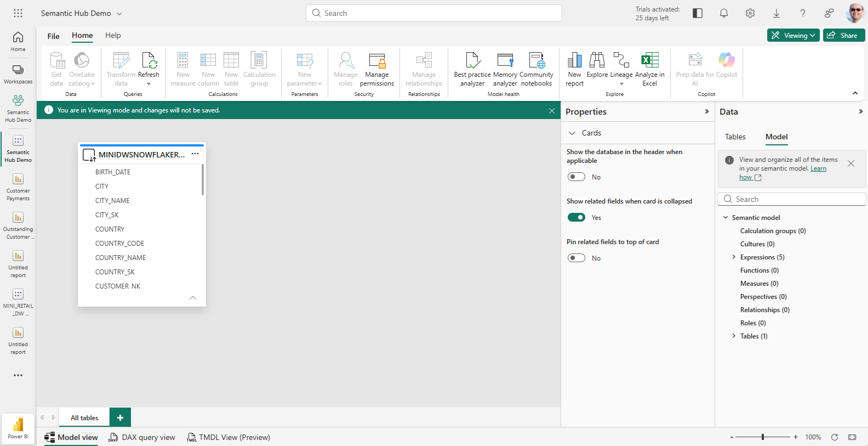The width and height of the screenshot is (868, 446).
Task: Switch to TMDL View (Preview)
Action: pyautogui.click(x=229, y=437)
